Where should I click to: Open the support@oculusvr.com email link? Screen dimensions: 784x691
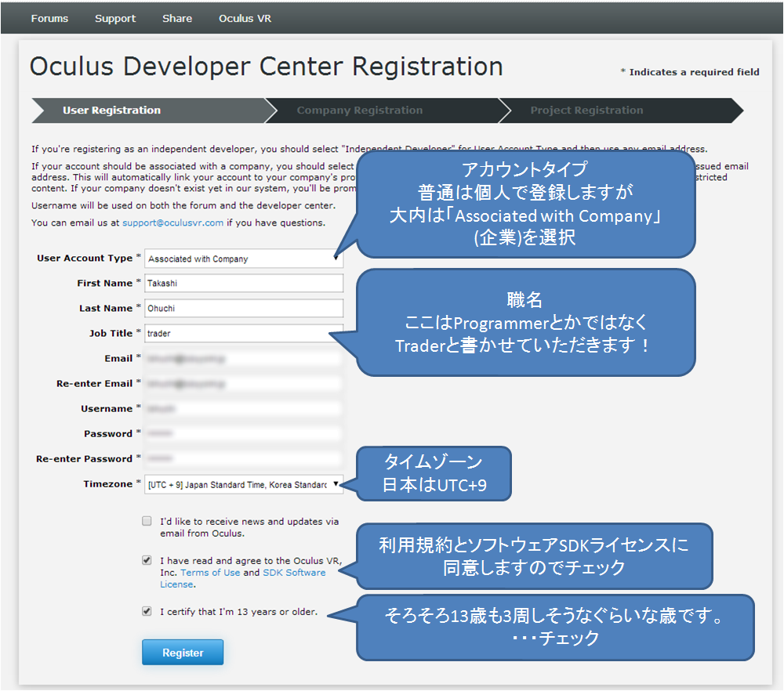pos(173,222)
